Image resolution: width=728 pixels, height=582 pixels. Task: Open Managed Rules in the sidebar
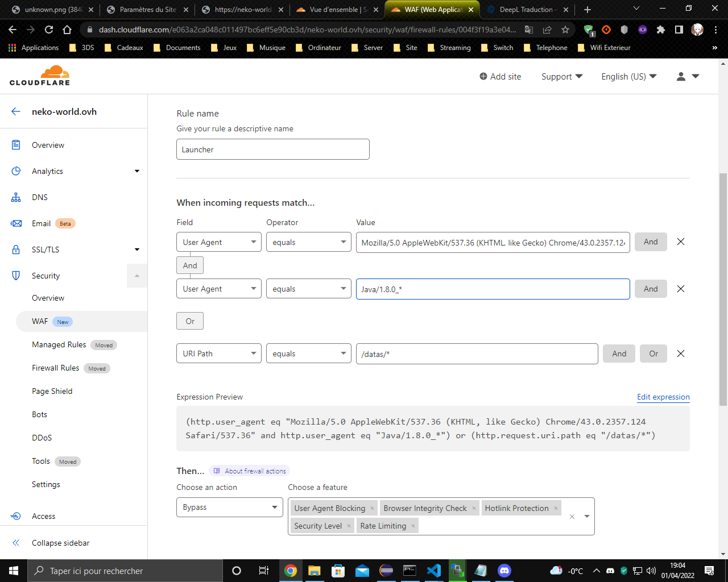click(59, 344)
